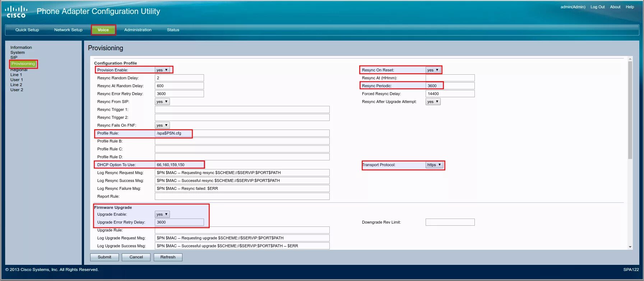This screenshot has height=281, width=644.
Task: Click the Resync At Random Delay field
Action: click(x=179, y=86)
